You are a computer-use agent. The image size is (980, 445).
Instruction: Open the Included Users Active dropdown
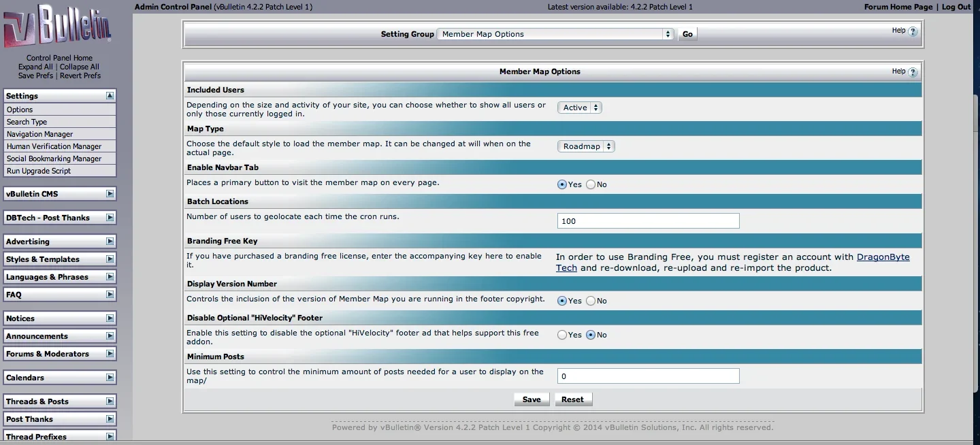coord(579,108)
